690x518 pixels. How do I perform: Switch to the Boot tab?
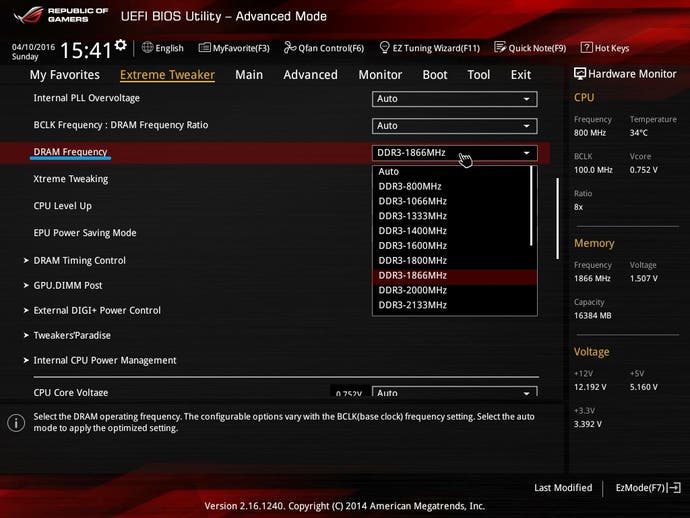pyautogui.click(x=435, y=75)
